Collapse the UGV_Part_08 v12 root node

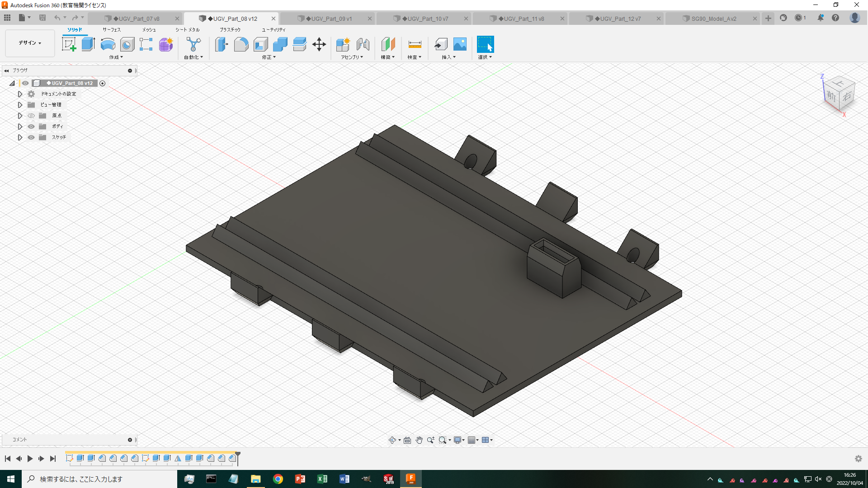coord(12,83)
